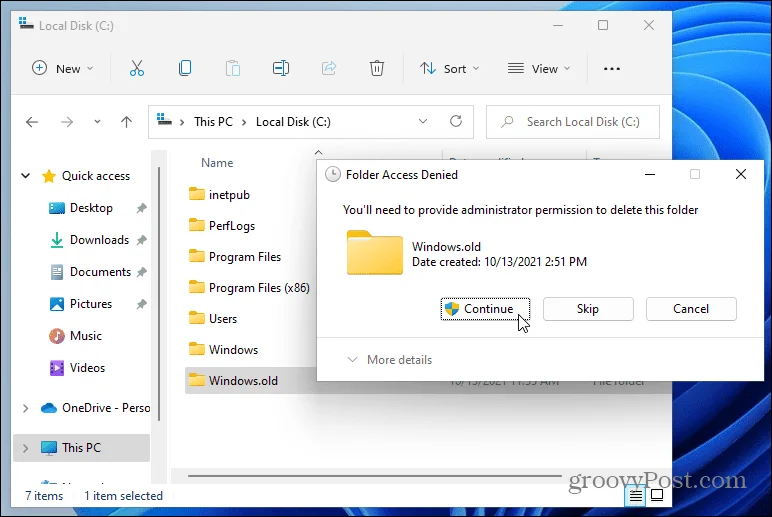Click the navigation pane vertical scrollbar
This screenshot has width=772, height=517.
point(159,294)
